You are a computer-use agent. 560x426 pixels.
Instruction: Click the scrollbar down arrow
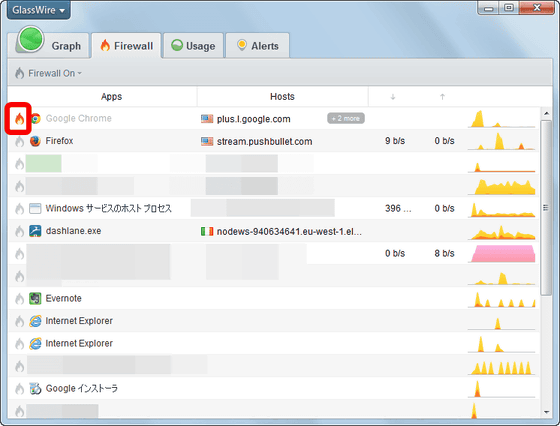pyautogui.click(x=546, y=412)
